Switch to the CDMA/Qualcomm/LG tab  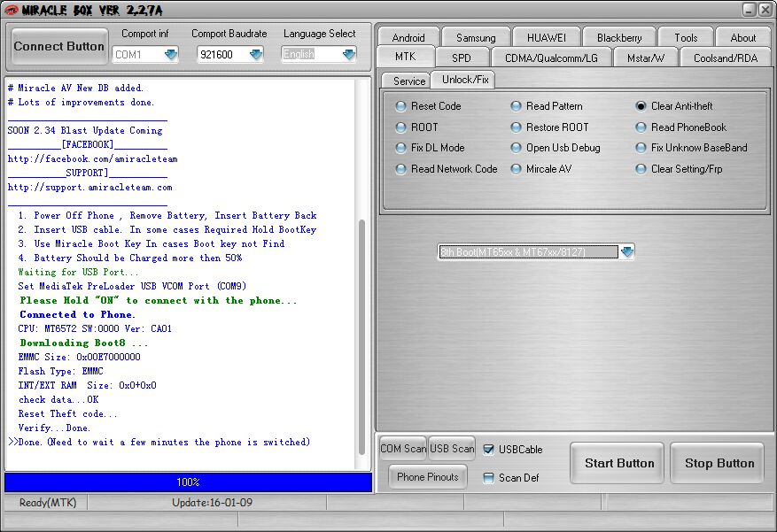pyautogui.click(x=551, y=58)
